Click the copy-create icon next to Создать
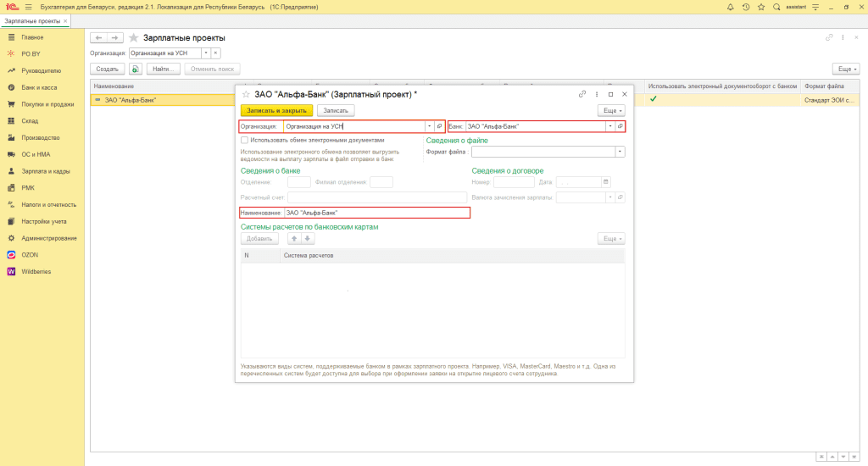 coord(136,69)
